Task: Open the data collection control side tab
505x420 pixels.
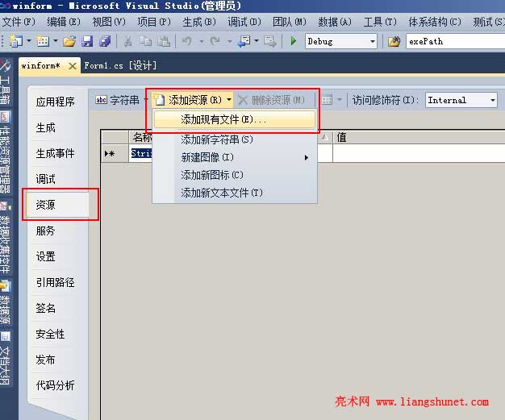Action: [x=5, y=238]
